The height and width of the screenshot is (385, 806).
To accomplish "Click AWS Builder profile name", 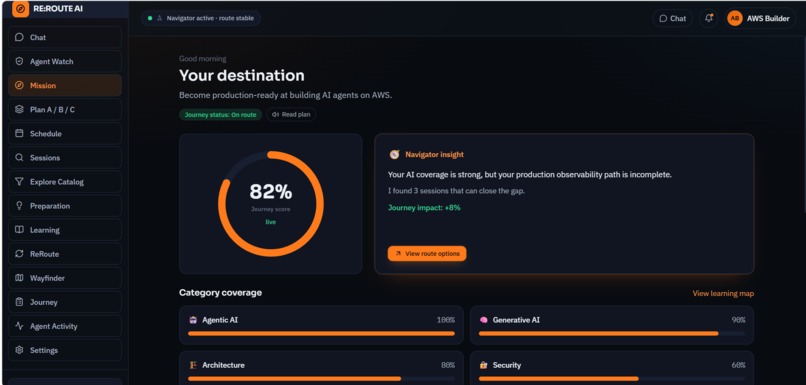I will coord(768,19).
